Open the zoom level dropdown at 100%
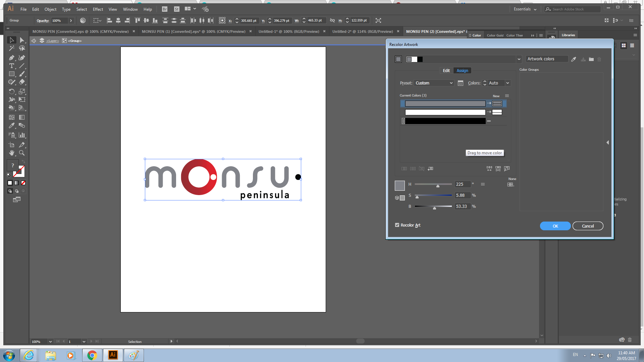This screenshot has height=362, width=644. (x=50, y=342)
